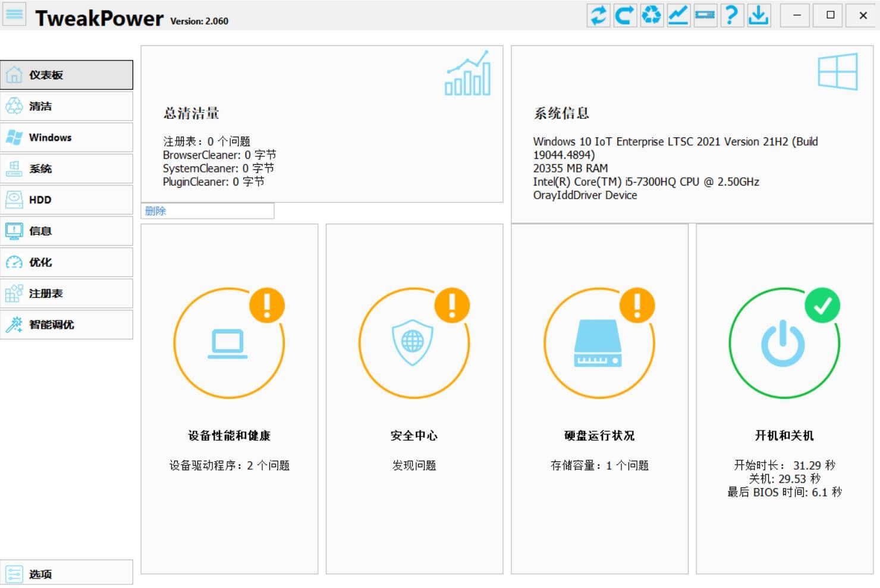The height and width of the screenshot is (588, 880).
Task: Open 智能调优 smart tuning section
Action: [x=67, y=325]
